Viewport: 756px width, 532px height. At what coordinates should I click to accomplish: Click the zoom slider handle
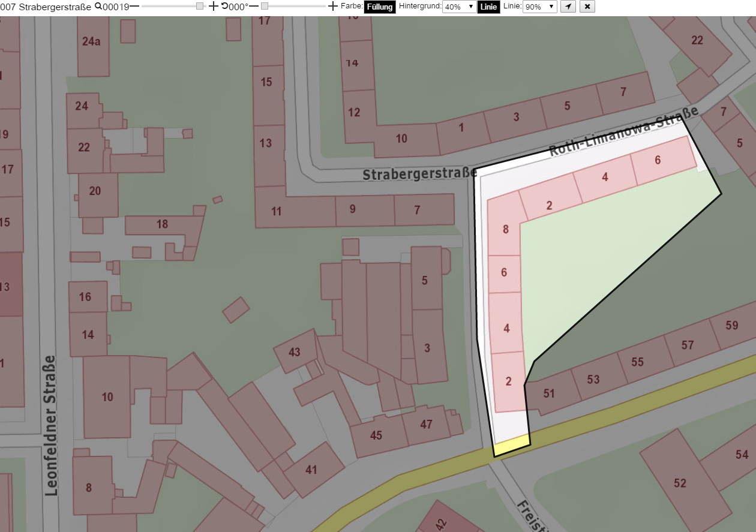tap(200, 6)
